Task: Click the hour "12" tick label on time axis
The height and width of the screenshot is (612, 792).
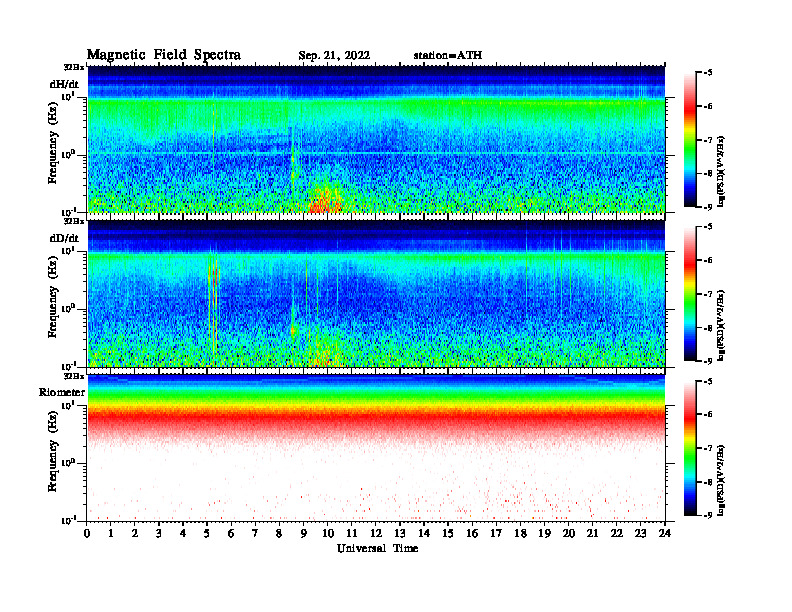Action: [376, 534]
